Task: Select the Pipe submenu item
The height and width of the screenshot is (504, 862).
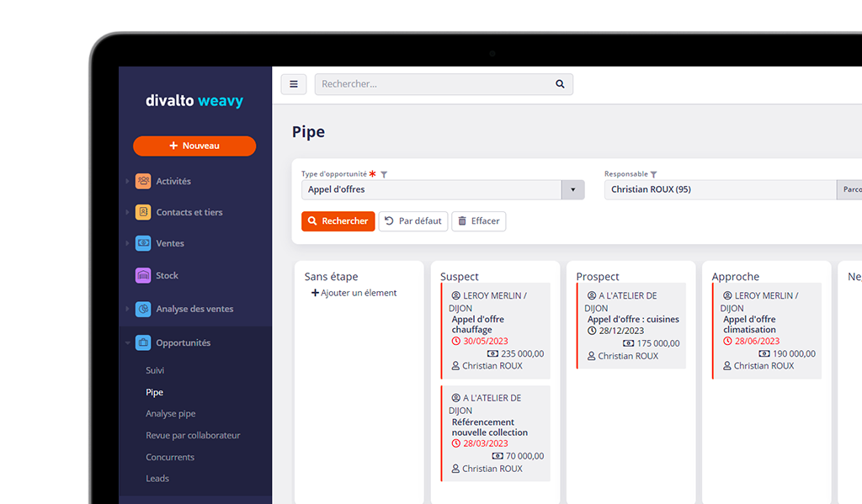Action: pyautogui.click(x=155, y=392)
